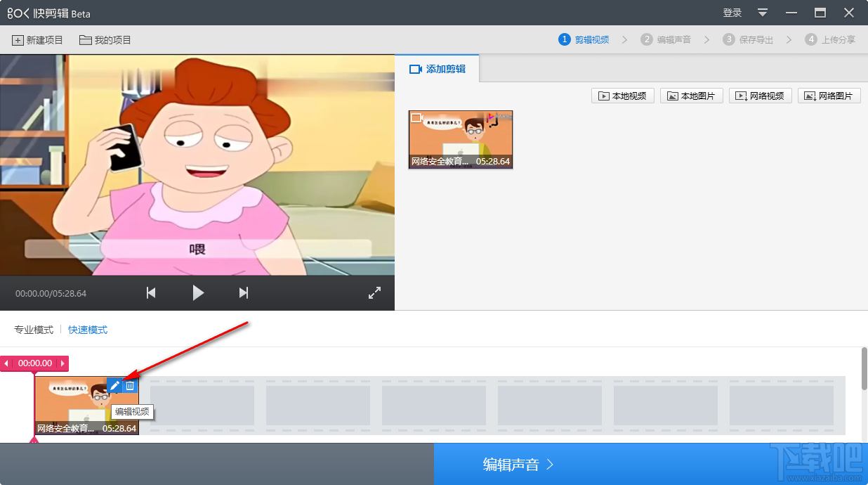Open 我的项目 my projects
The width and height of the screenshot is (868, 485).
coord(105,40)
